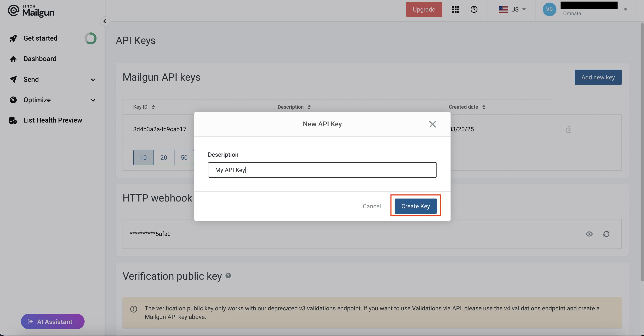
Task: Select 50 rows per page
Action: 184,158
